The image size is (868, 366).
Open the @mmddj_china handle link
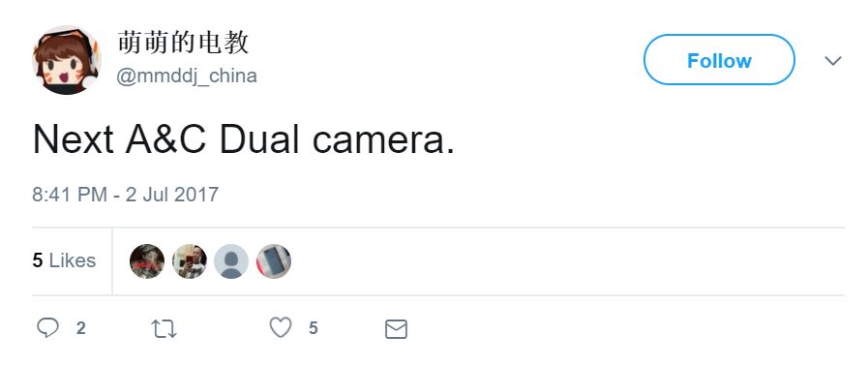tap(187, 76)
